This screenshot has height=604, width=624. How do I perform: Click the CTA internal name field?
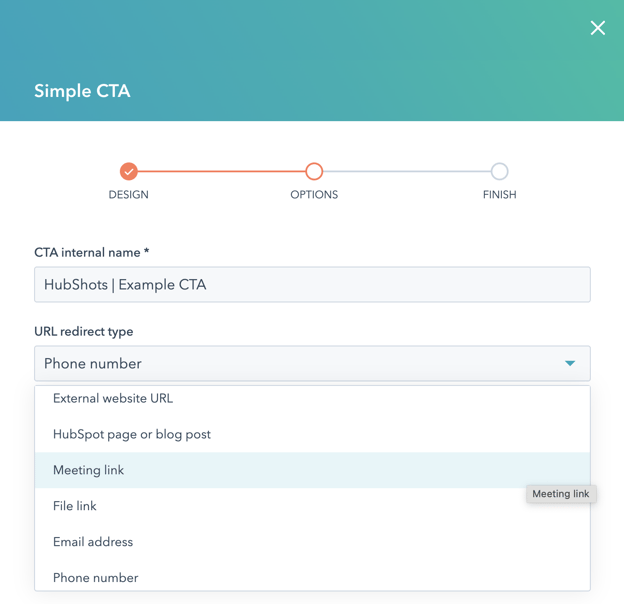312,285
